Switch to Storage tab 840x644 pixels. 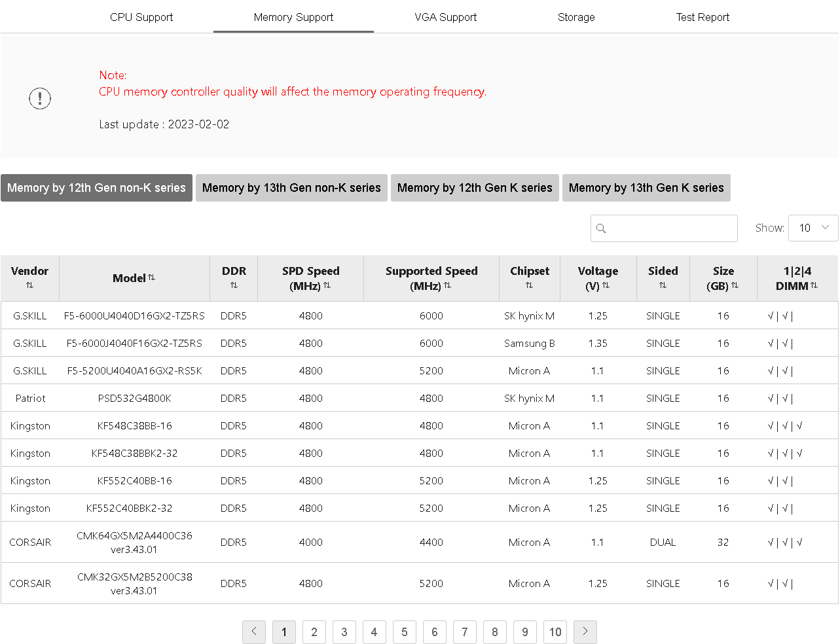pos(576,17)
